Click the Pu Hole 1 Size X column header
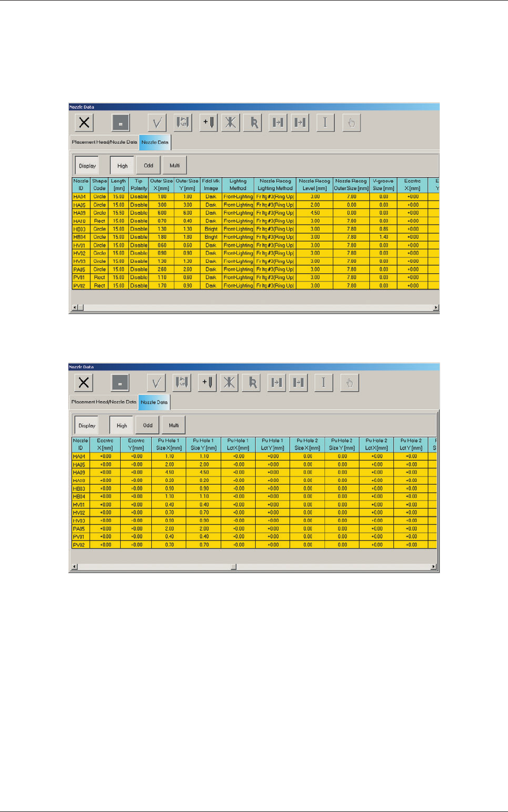This screenshot has width=508, height=812. click(169, 444)
